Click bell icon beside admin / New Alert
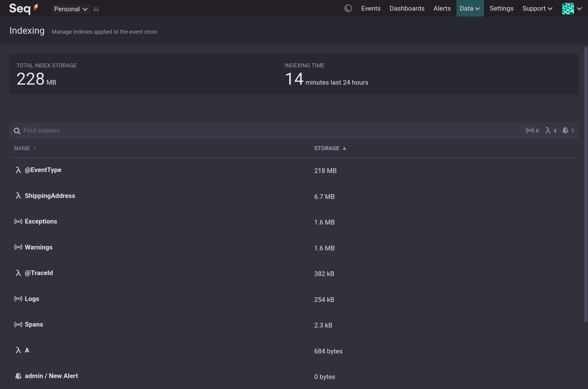The width and height of the screenshot is (588, 389). 18,376
